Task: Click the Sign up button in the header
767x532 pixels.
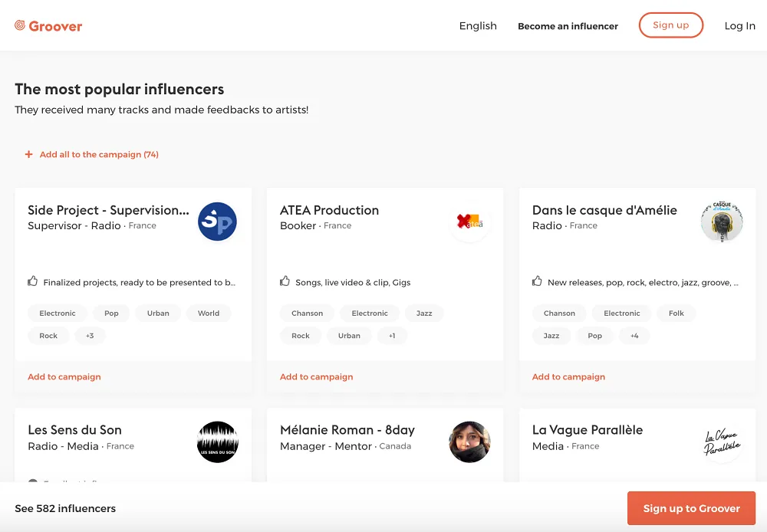Action: (x=670, y=25)
